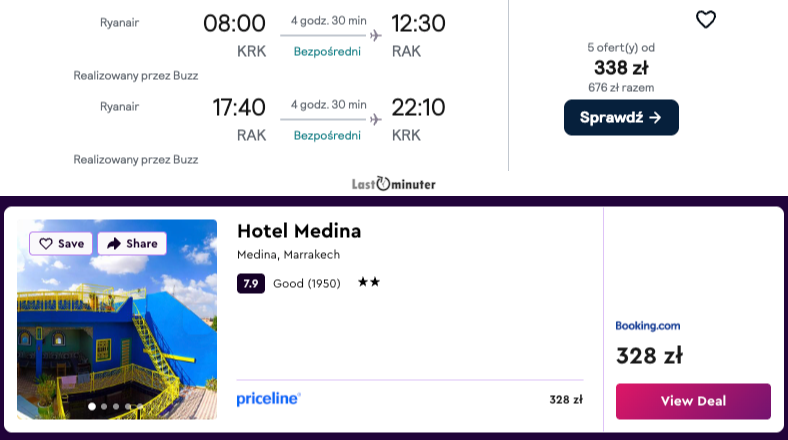Image resolution: width=788 pixels, height=440 pixels.
Task: Click the Booking.com logo
Action: pos(648,325)
